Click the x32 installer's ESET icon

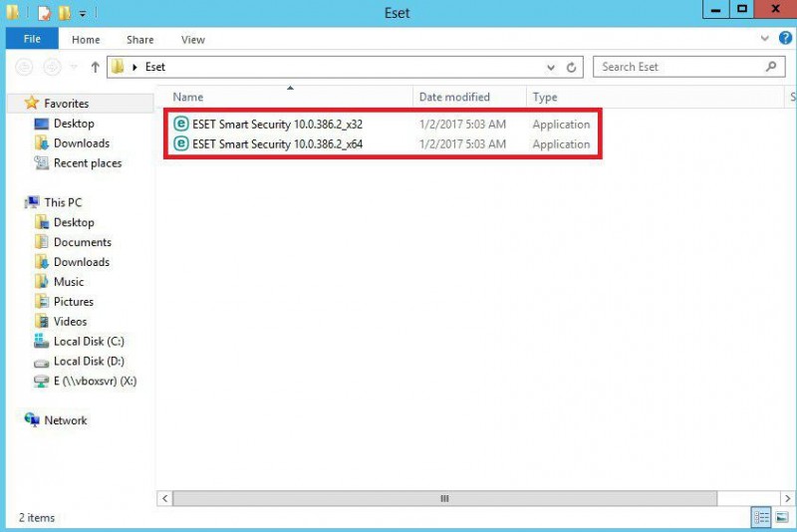[181, 124]
